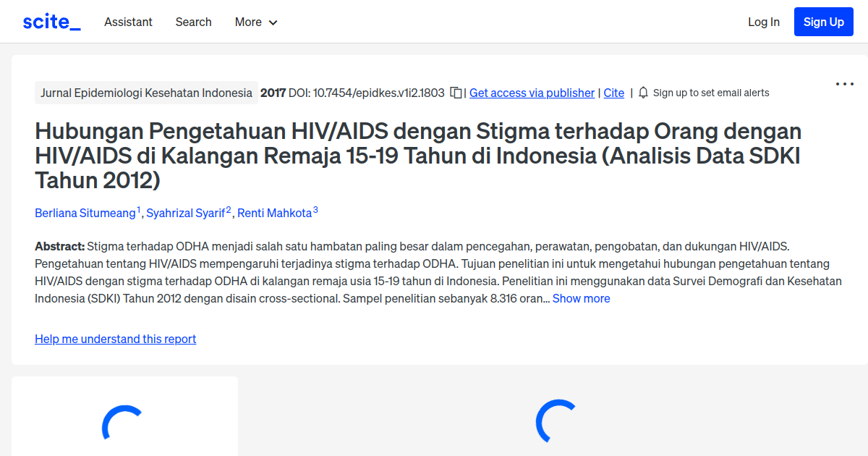Click the scite_ logo
868x456 pixels.
click(51, 21)
